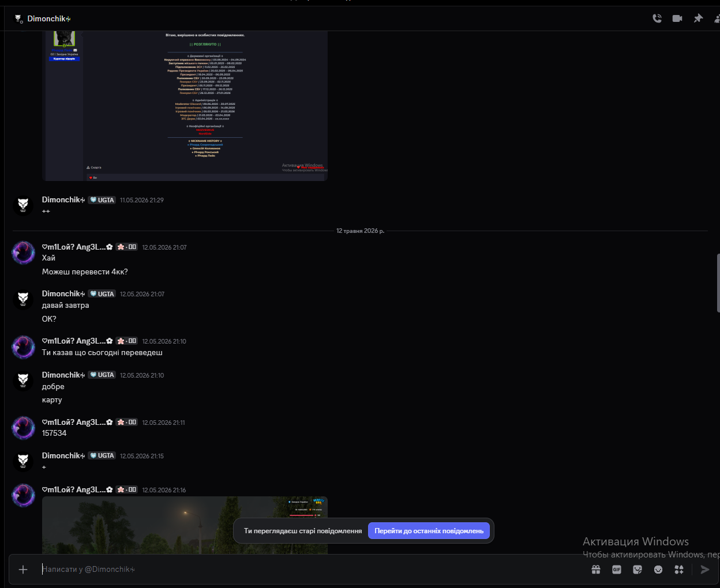The image size is (720, 588).
Task: Click m1Лой flower tag at 21:11
Action: [127, 422]
